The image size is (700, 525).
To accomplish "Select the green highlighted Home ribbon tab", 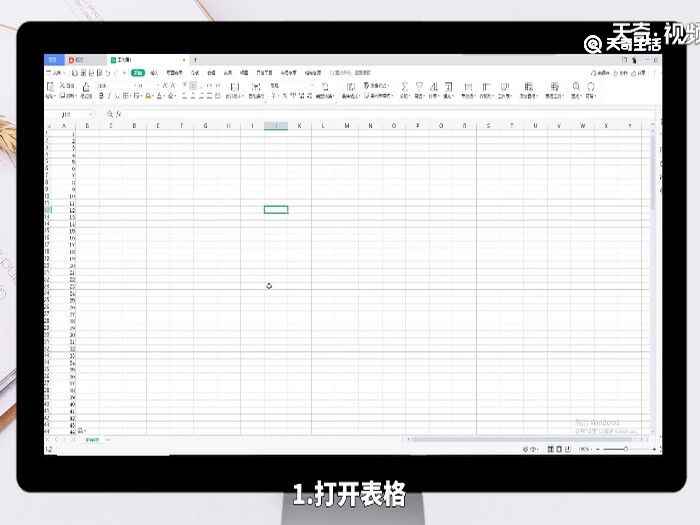I will click(138, 73).
